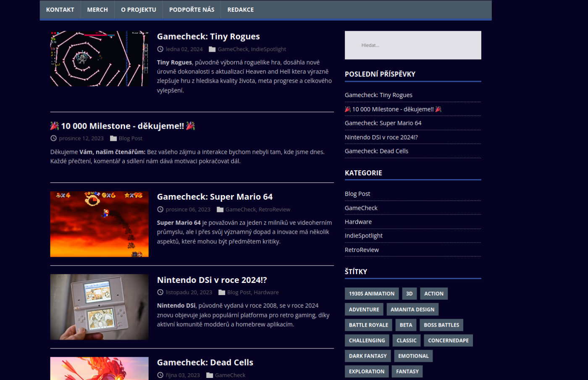
Task: Click the AMANITA DESIGN tag
Action: pos(412,309)
